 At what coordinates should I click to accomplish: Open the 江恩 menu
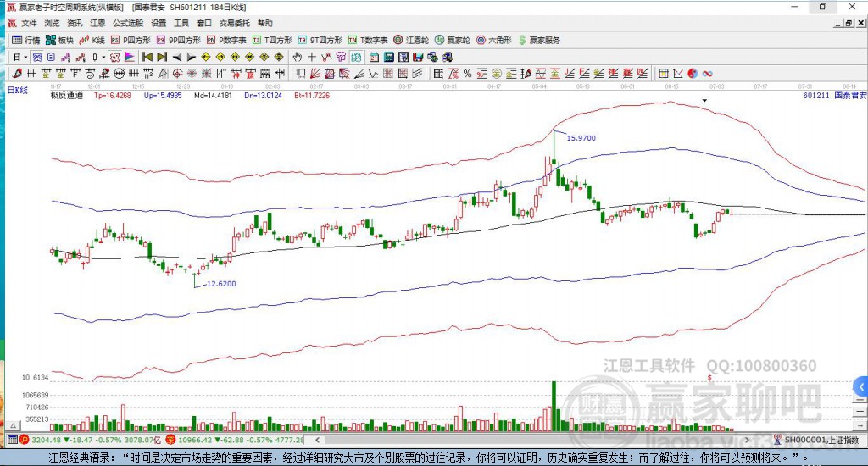97,23
